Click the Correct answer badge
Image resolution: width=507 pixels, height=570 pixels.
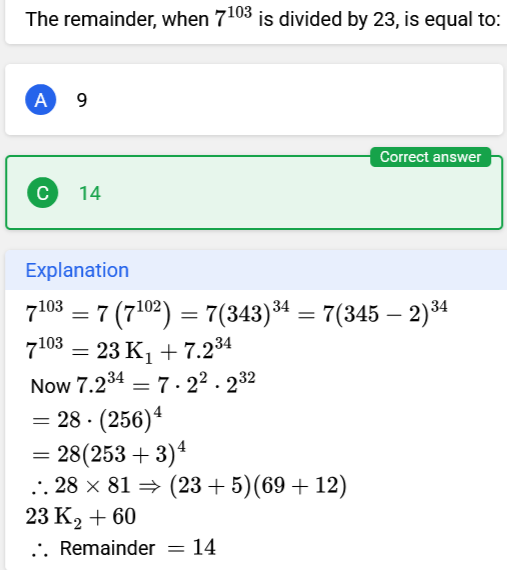point(430,157)
